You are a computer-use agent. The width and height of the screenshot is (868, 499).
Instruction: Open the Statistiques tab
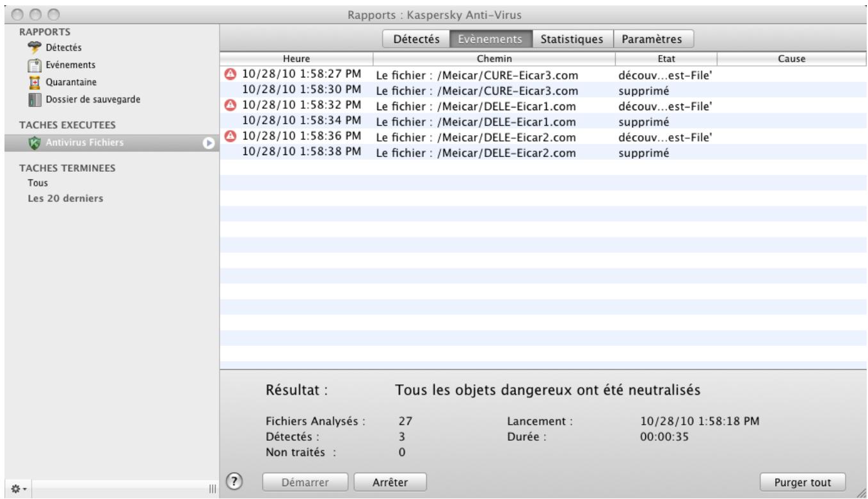(x=572, y=38)
